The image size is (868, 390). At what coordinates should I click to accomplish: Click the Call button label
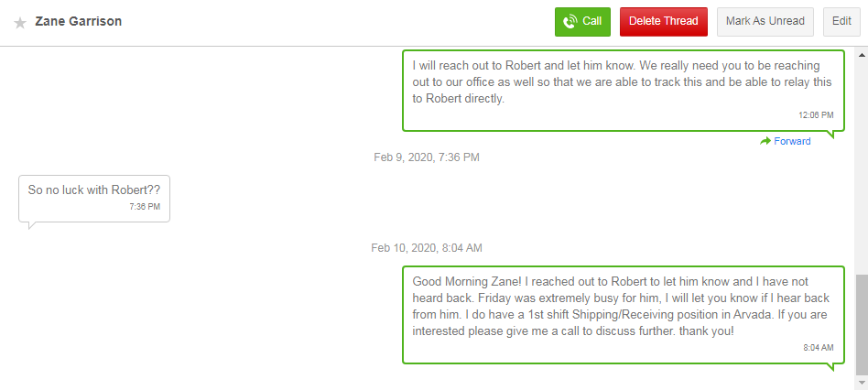coord(592,21)
